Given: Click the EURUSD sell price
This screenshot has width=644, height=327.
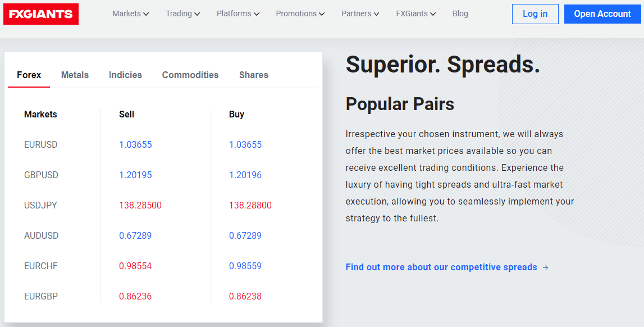Looking at the screenshot, I should [135, 144].
